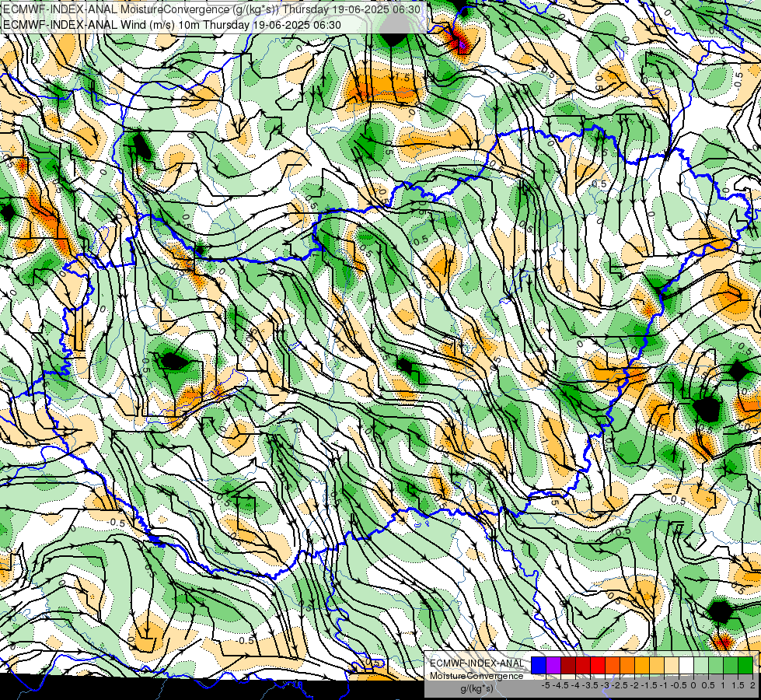Select the legend swatch between -1 and -0.5

tap(672, 666)
